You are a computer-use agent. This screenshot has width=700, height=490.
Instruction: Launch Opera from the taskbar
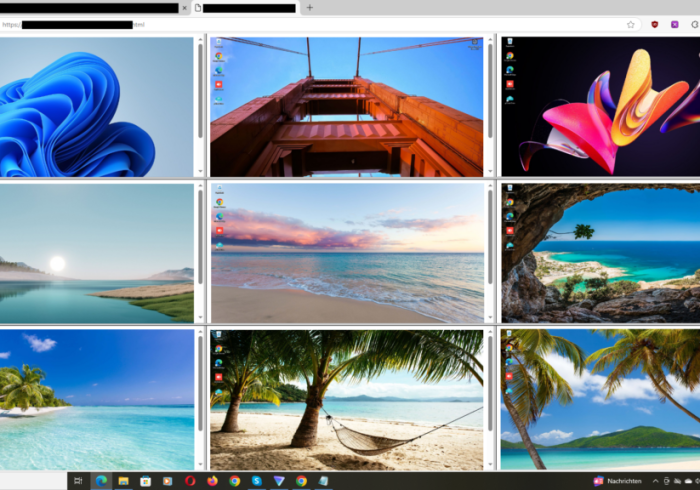190,481
